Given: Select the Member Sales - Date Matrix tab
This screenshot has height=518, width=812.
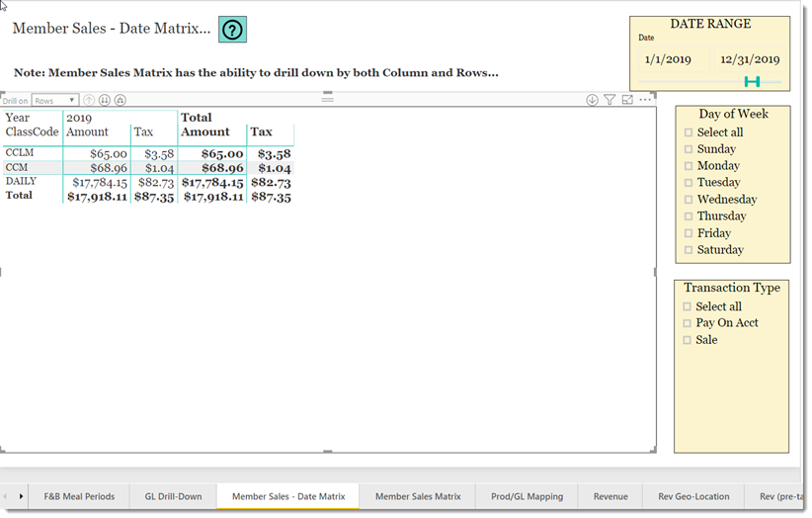Looking at the screenshot, I should pos(288,496).
